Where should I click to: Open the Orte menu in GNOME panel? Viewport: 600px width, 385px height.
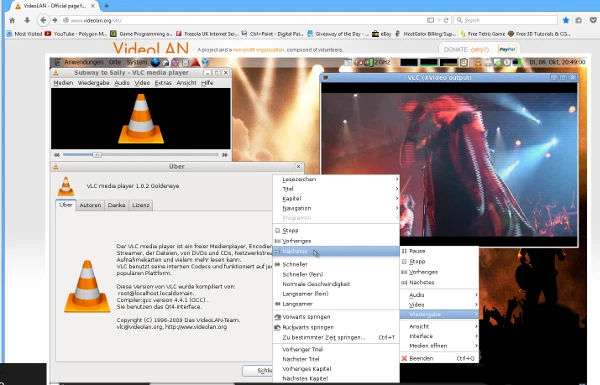click(x=115, y=62)
